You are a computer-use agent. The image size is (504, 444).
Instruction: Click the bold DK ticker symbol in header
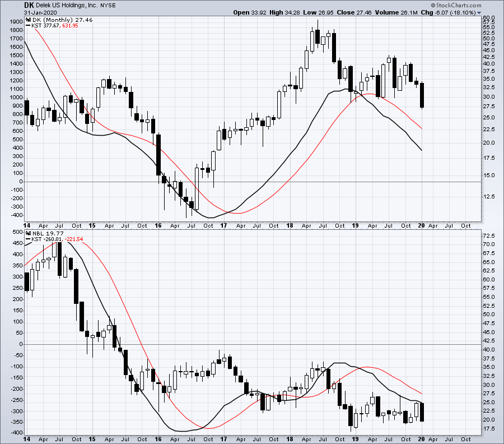(x=29, y=5)
